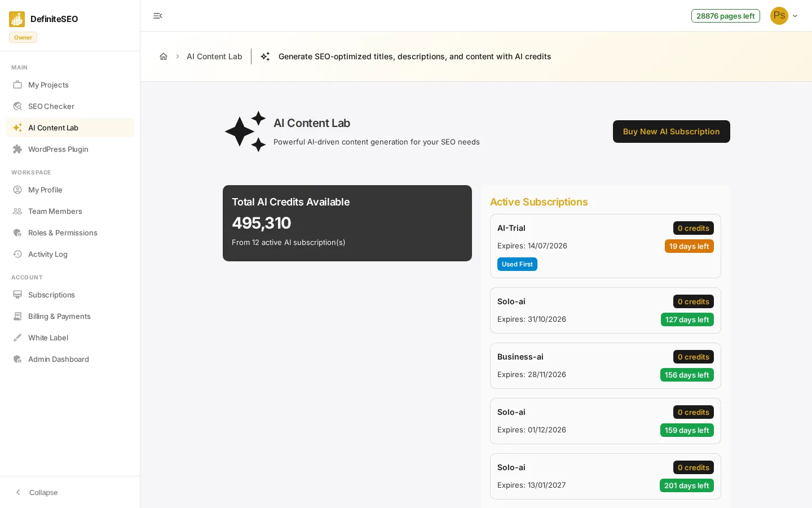Screen dimensions: 812x508
Task: Click the Collapse arrow icon
Action: click(18, 492)
